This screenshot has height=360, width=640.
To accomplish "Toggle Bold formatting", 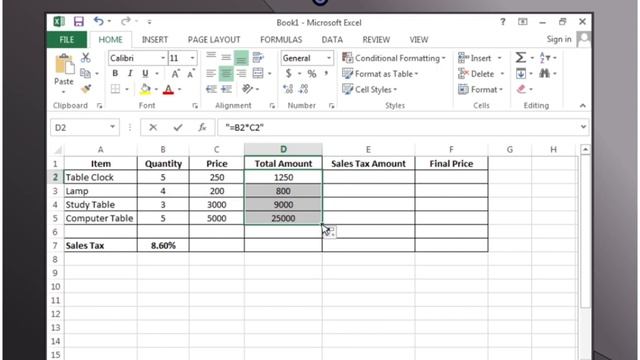I will coord(115,73).
